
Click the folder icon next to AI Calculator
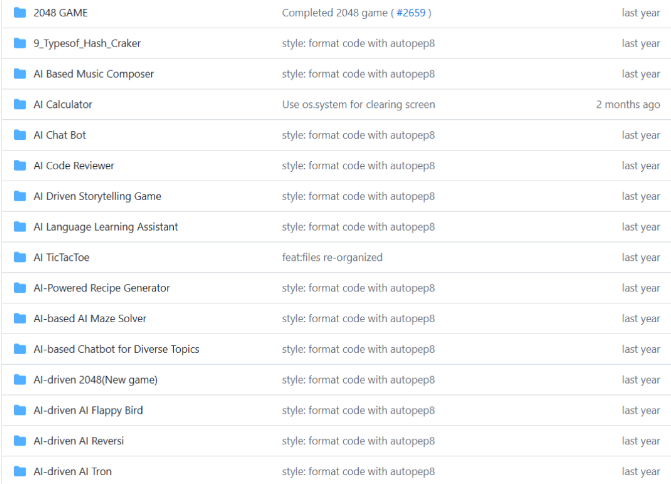[20, 105]
